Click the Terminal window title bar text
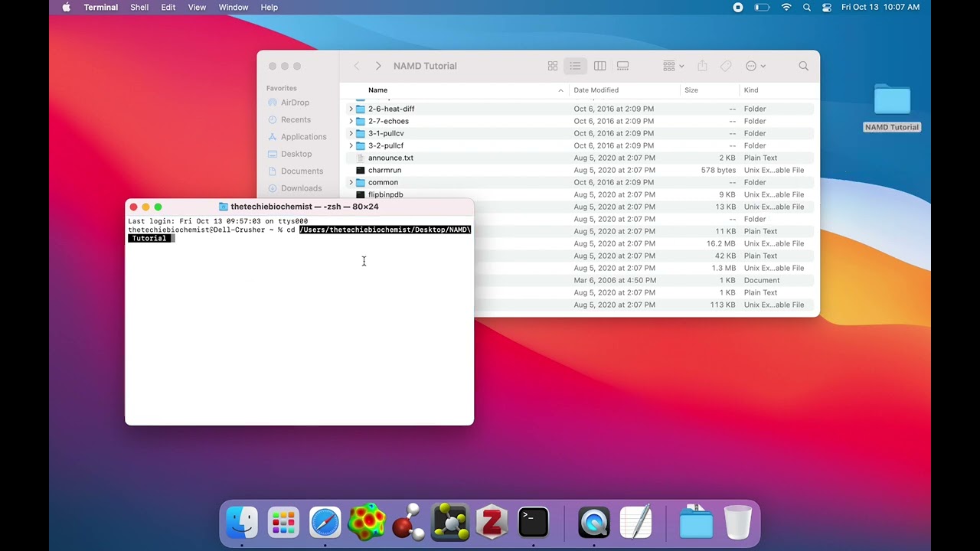Viewport: 980px width, 551px height. (x=305, y=207)
